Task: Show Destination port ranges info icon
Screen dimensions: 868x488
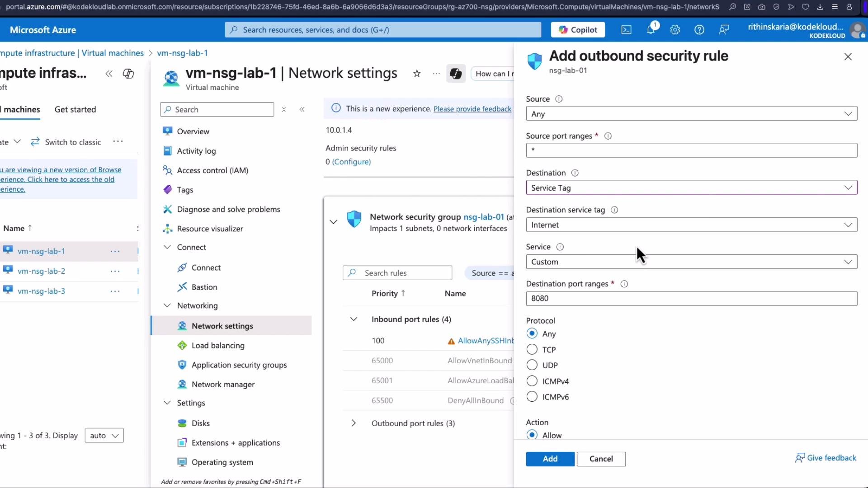Action: tap(624, 284)
